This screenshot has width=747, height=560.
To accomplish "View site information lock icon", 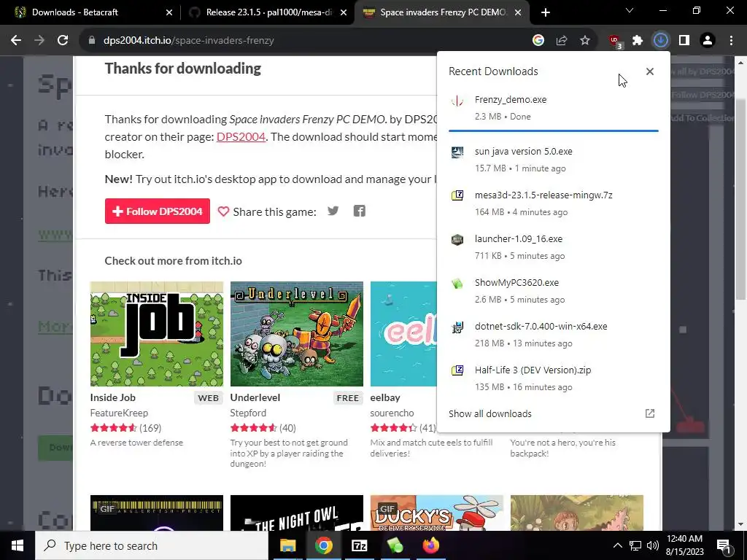I will tap(92, 41).
